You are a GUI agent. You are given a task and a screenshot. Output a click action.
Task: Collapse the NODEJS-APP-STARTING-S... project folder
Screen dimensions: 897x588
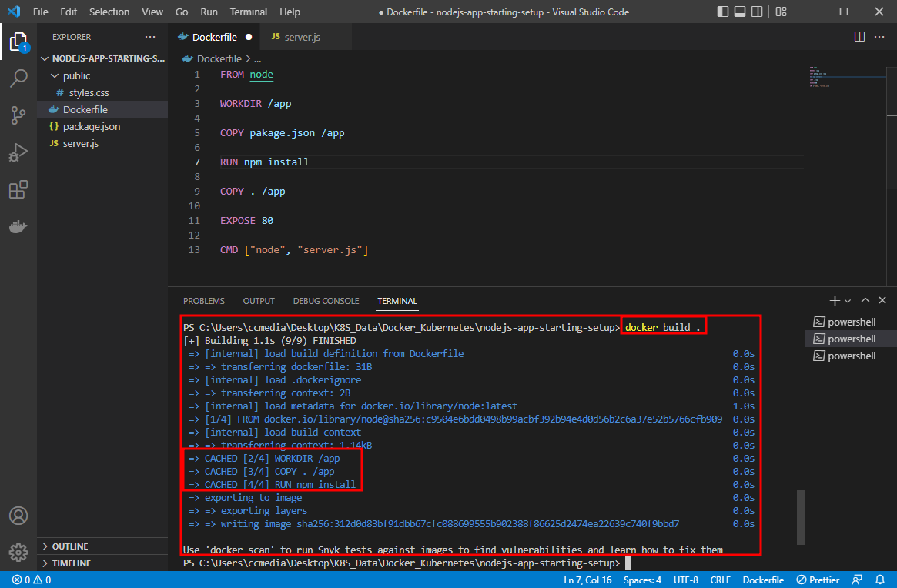pos(103,58)
